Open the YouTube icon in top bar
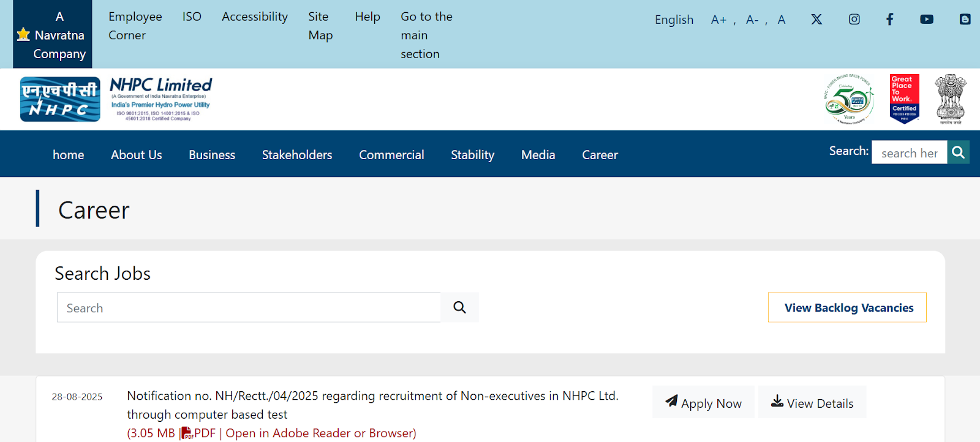Image resolution: width=980 pixels, height=442 pixels. pyautogui.click(x=927, y=20)
